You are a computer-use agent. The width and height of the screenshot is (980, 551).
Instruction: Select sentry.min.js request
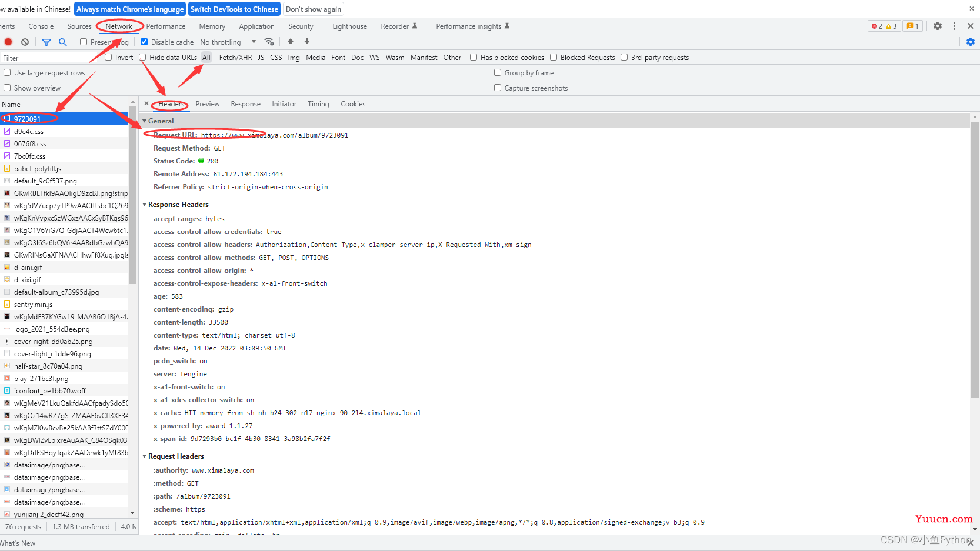click(64, 304)
